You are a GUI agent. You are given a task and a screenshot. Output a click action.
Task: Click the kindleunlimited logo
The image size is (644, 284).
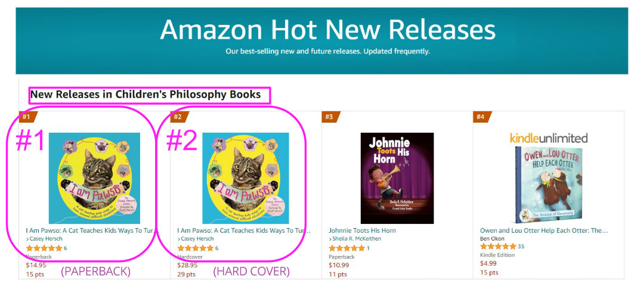click(549, 138)
